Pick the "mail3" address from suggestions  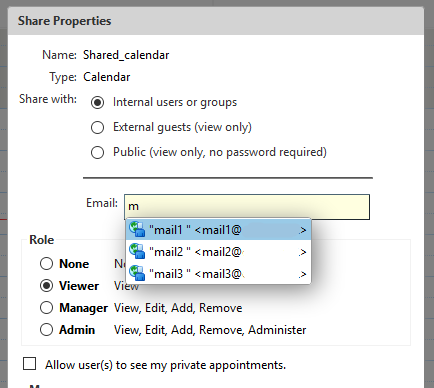point(218,274)
